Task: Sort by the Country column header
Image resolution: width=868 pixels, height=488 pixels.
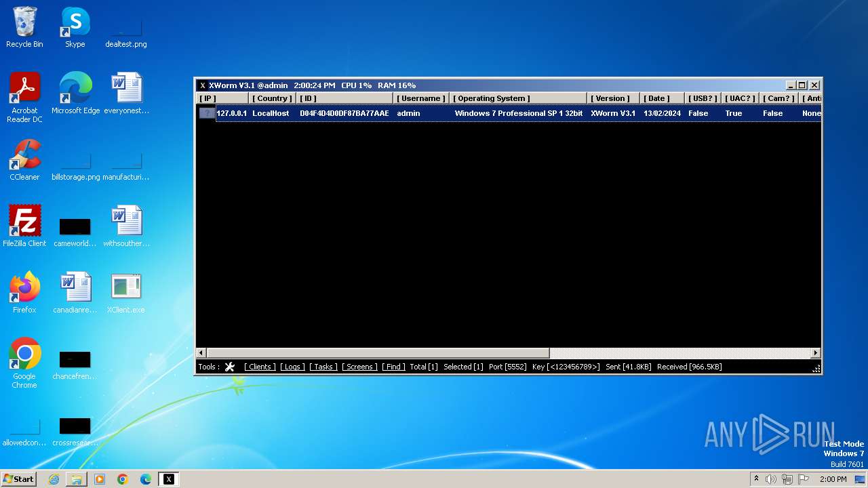Action: coord(272,98)
